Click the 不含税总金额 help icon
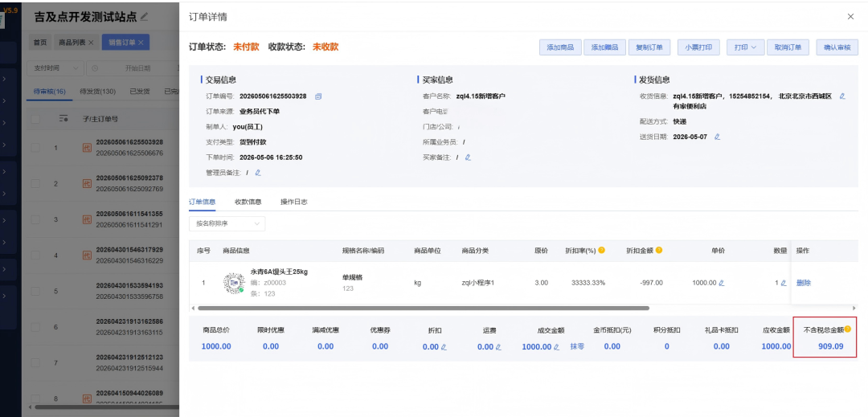Image resolution: width=868 pixels, height=417 pixels. [x=848, y=329]
